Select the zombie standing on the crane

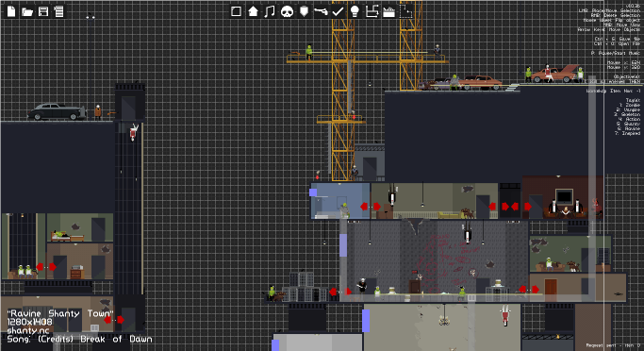pos(309,52)
